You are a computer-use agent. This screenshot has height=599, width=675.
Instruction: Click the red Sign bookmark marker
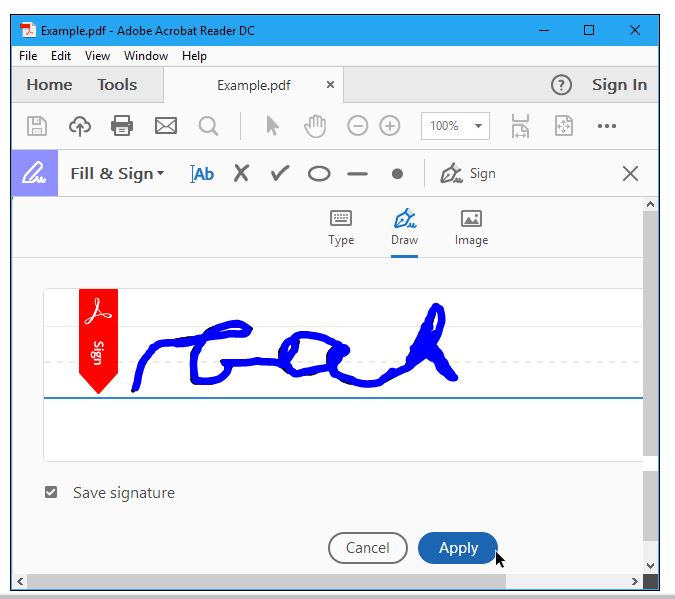(x=98, y=340)
